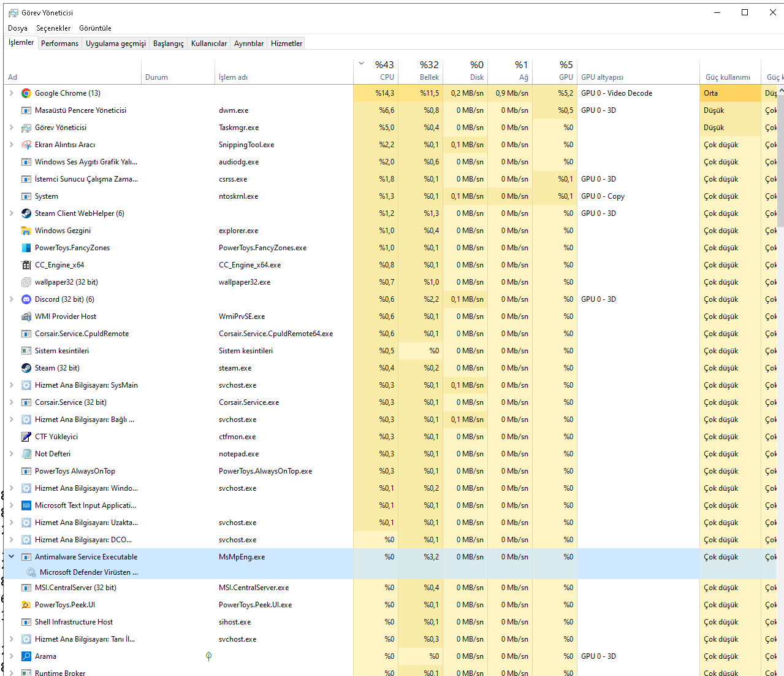784x676 pixels.
Task: Expand the Görev Yöneticisi process group
Action: [x=11, y=128]
